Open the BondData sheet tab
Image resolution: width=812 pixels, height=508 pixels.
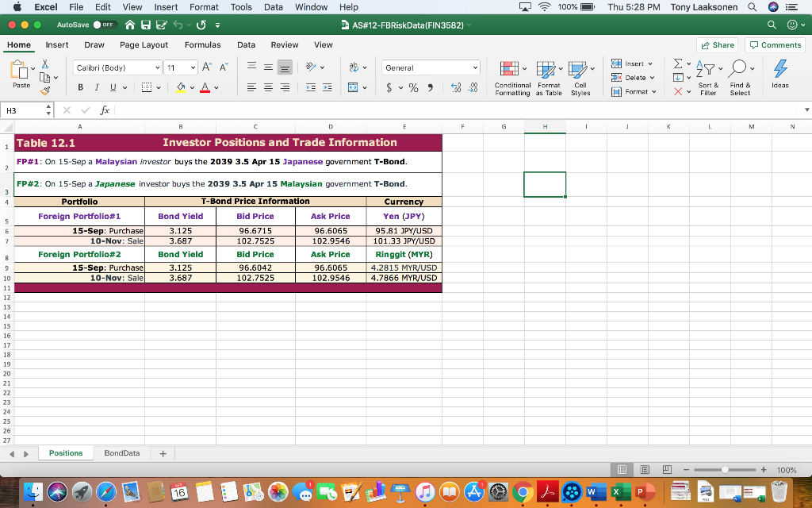121,453
